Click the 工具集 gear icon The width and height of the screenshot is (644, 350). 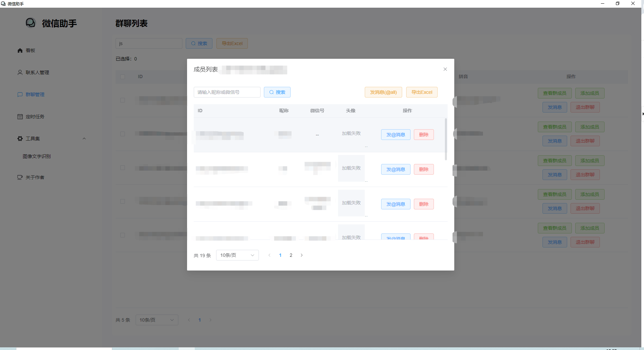20,139
